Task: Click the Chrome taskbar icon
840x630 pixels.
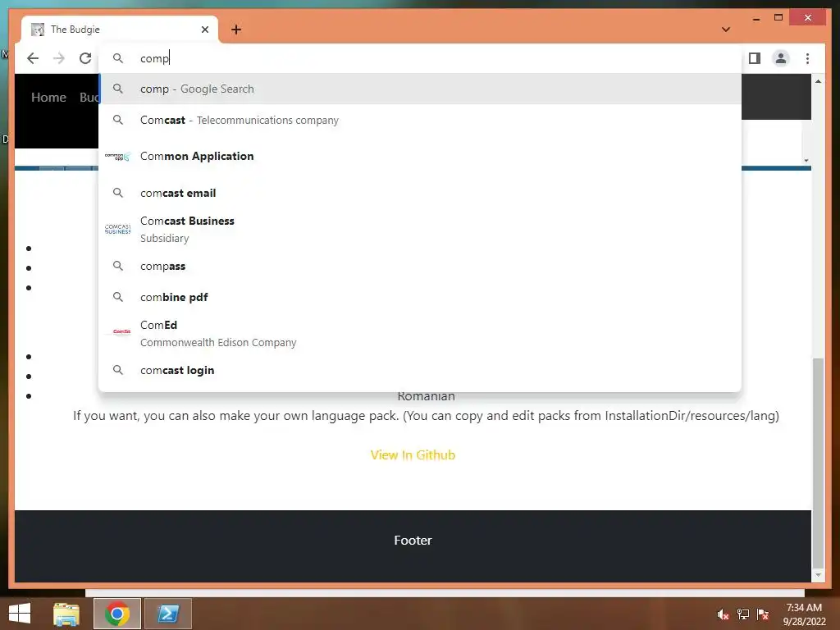Action: pyautogui.click(x=117, y=614)
